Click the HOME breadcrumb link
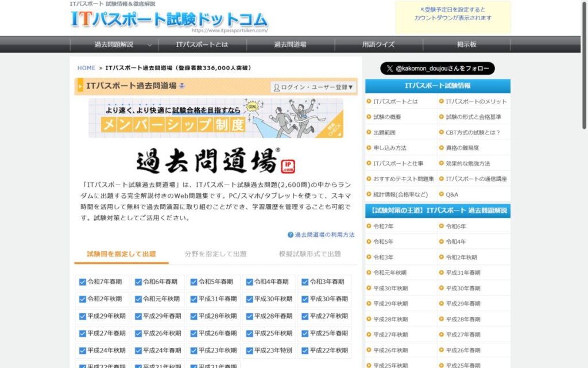The image size is (588, 368). 86,68
